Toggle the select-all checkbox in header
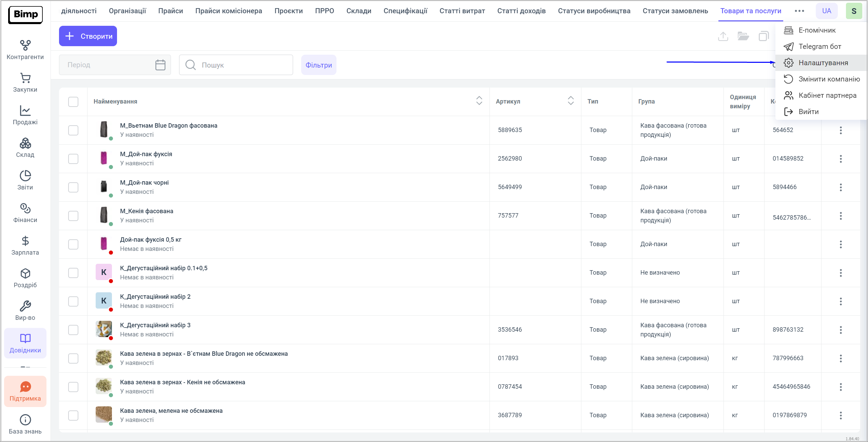The width and height of the screenshot is (868, 442). 73,102
